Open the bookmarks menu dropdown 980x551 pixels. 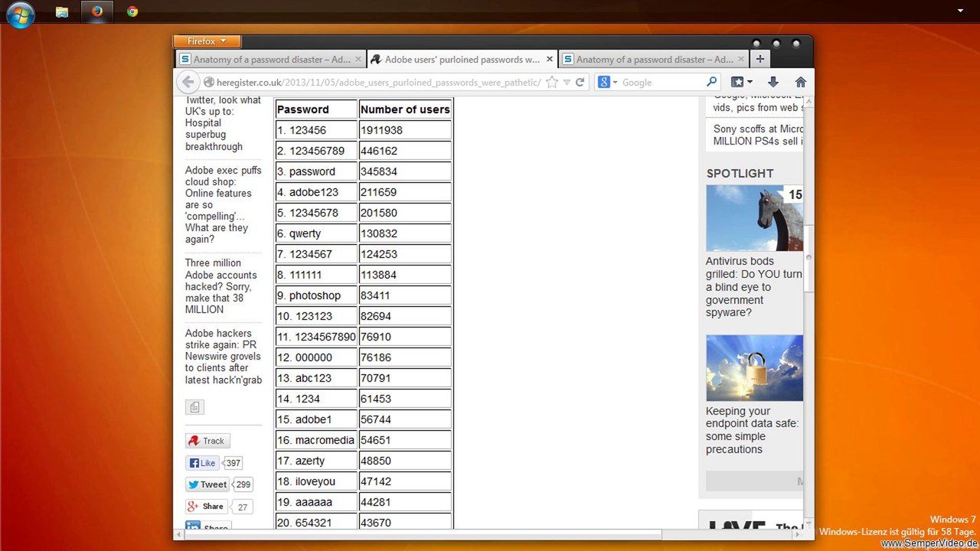(741, 82)
